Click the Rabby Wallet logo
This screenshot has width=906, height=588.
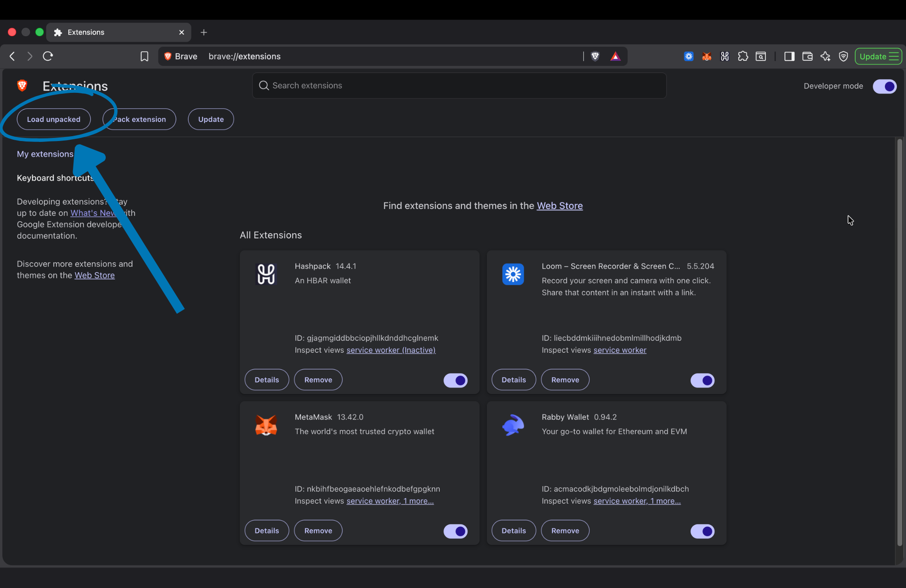click(513, 425)
